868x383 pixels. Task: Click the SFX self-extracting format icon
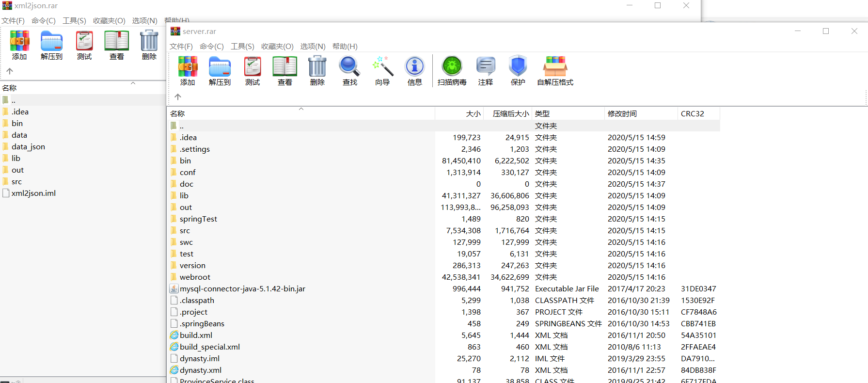coord(555,66)
